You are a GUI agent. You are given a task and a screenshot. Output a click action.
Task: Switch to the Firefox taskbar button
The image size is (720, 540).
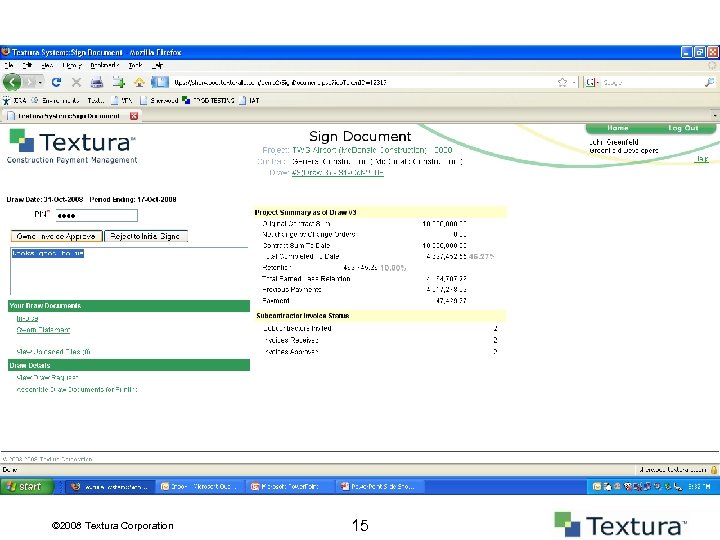point(109,487)
